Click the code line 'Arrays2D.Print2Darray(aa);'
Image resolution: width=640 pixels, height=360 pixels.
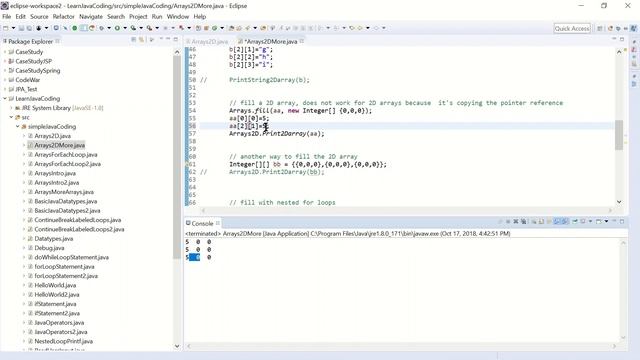coord(277,133)
